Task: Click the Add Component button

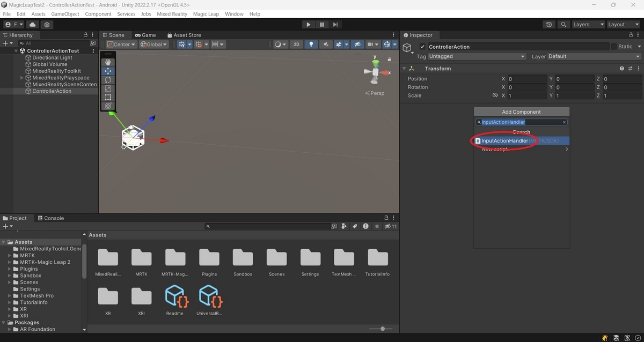Action: tap(522, 112)
